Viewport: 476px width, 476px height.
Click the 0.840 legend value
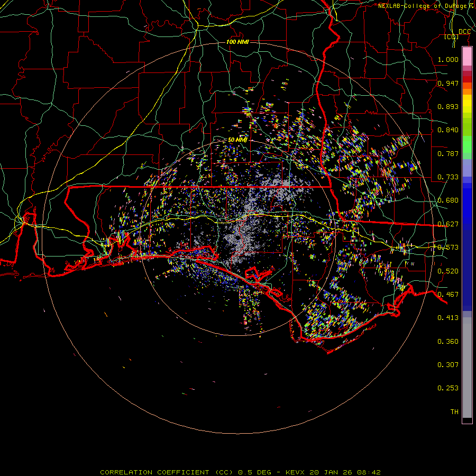[x=448, y=130]
